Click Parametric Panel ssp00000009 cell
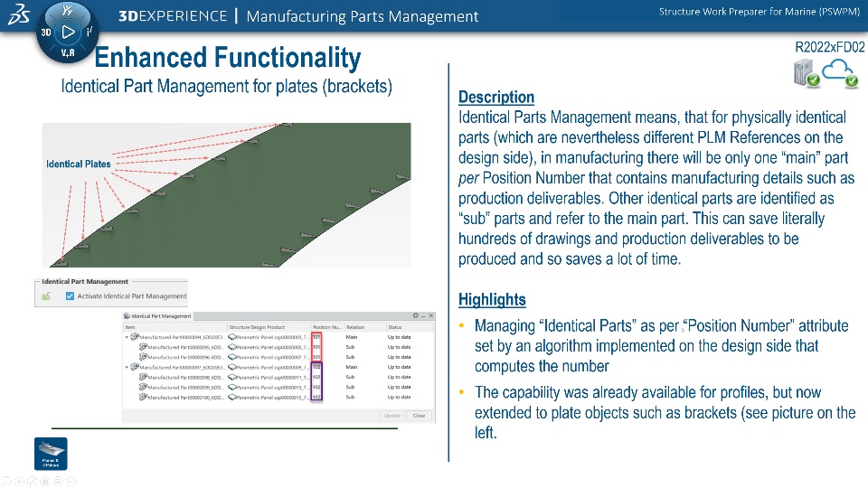The image size is (868, 488). (269, 367)
